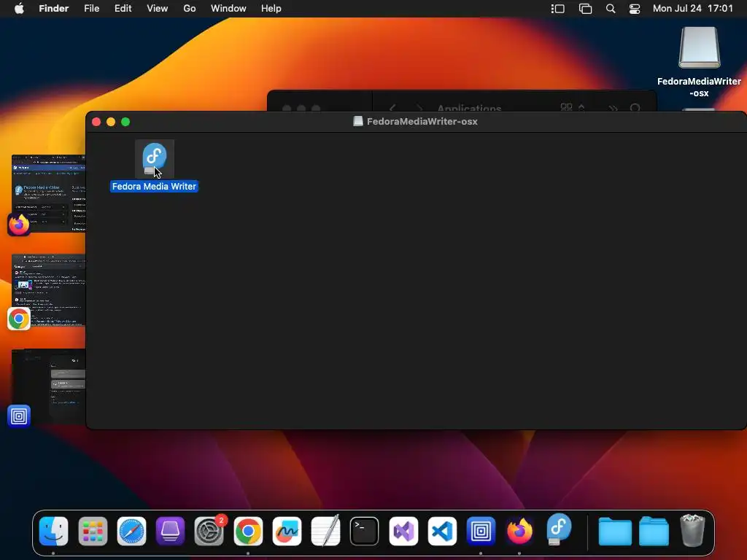Open the Trash in the Dock

click(x=692, y=530)
